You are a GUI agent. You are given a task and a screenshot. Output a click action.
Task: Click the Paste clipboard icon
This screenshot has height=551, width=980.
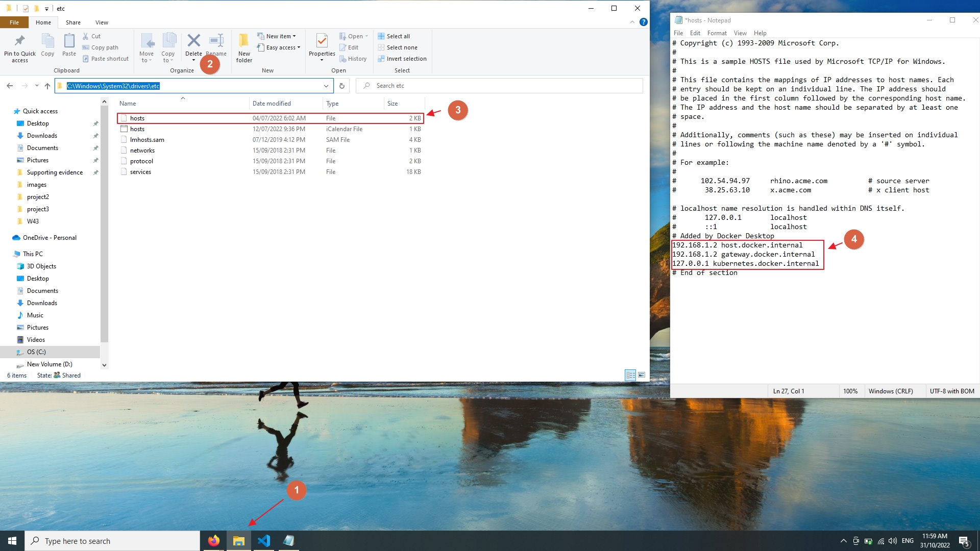[69, 45]
